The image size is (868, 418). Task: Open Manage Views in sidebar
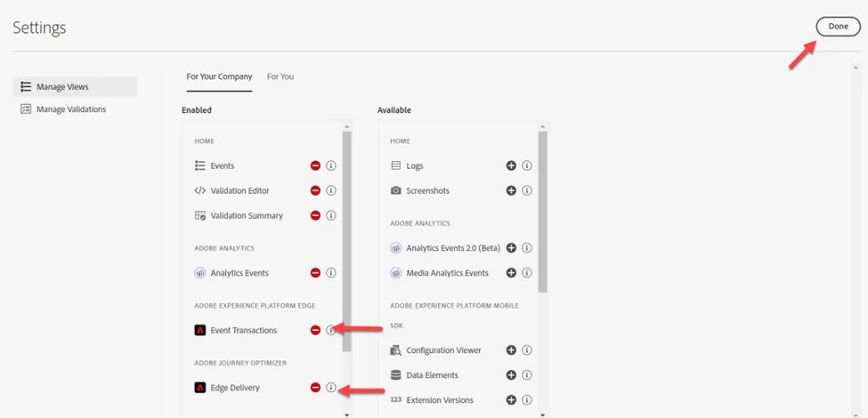click(x=75, y=87)
